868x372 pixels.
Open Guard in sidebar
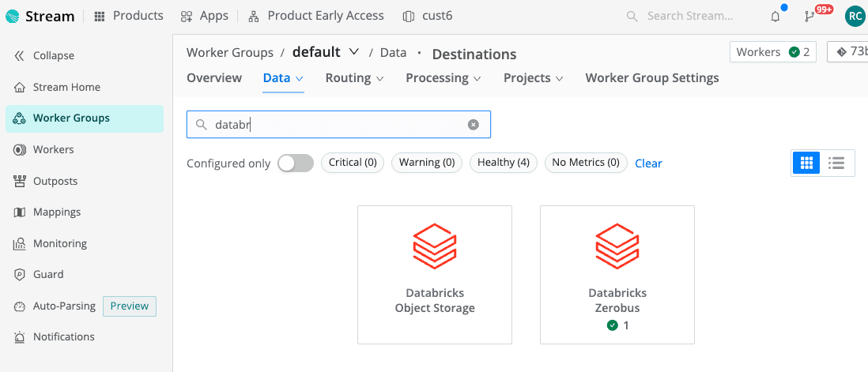(x=38, y=274)
